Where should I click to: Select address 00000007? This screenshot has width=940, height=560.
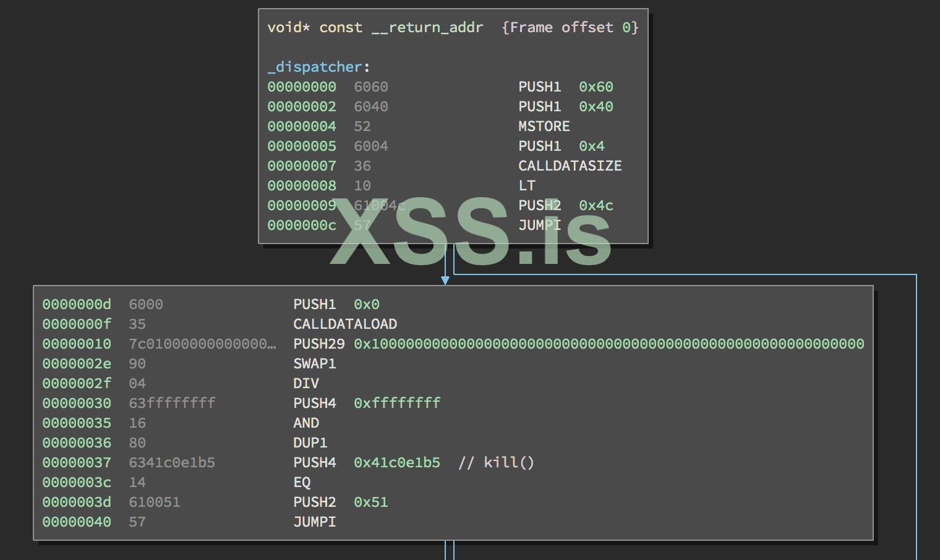tap(302, 166)
